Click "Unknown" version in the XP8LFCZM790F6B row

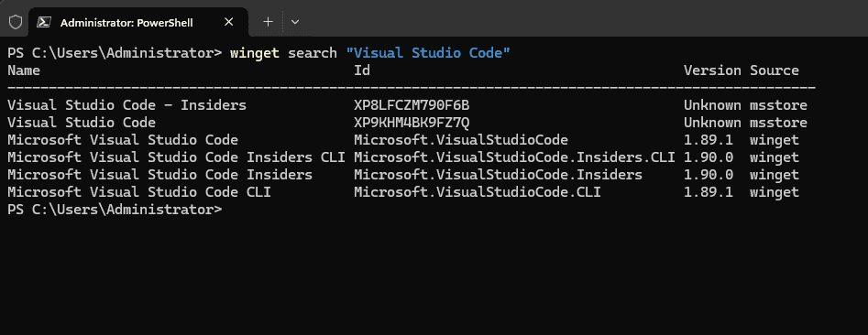(712, 105)
